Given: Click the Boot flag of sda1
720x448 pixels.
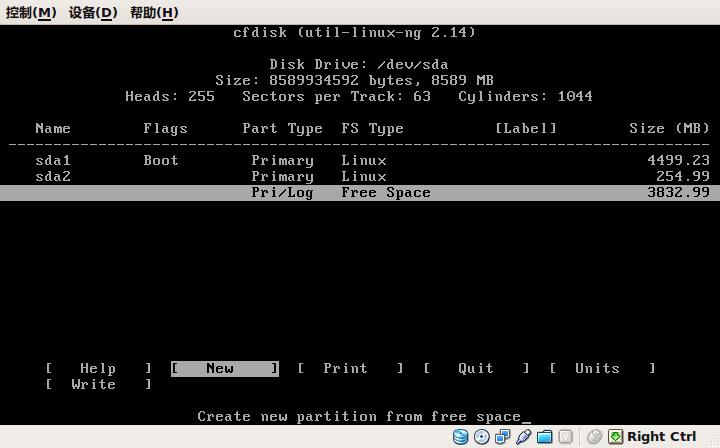Looking at the screenshot, I should click(161, 160).
